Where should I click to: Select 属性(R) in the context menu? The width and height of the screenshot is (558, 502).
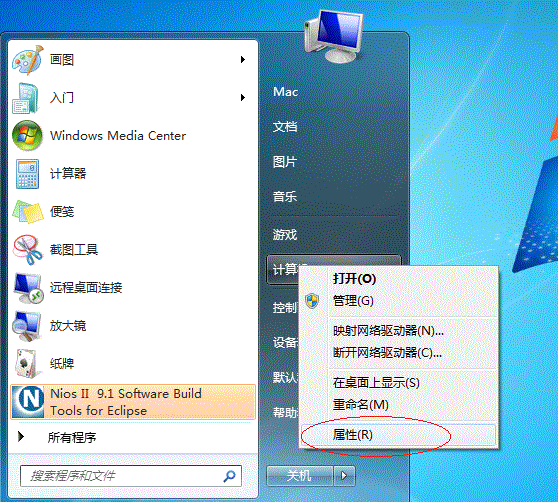(x=398, y=435)
